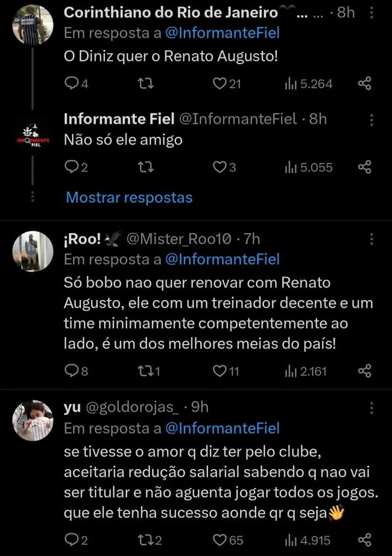Open ¡Roo!'s profile picture

click(33, 251)
